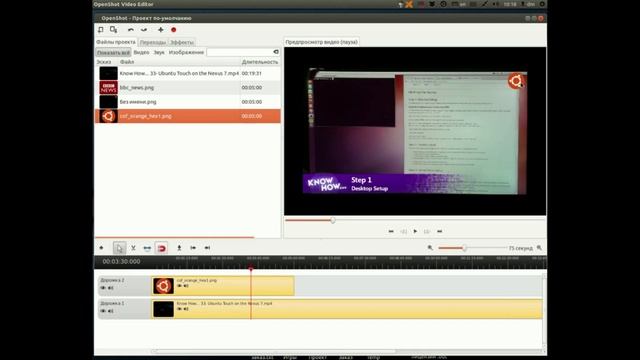Image resolution: width=640 pixels, height=360 pixels.
Task: Open the keyboard layout indicator
Action: (458, 4)
